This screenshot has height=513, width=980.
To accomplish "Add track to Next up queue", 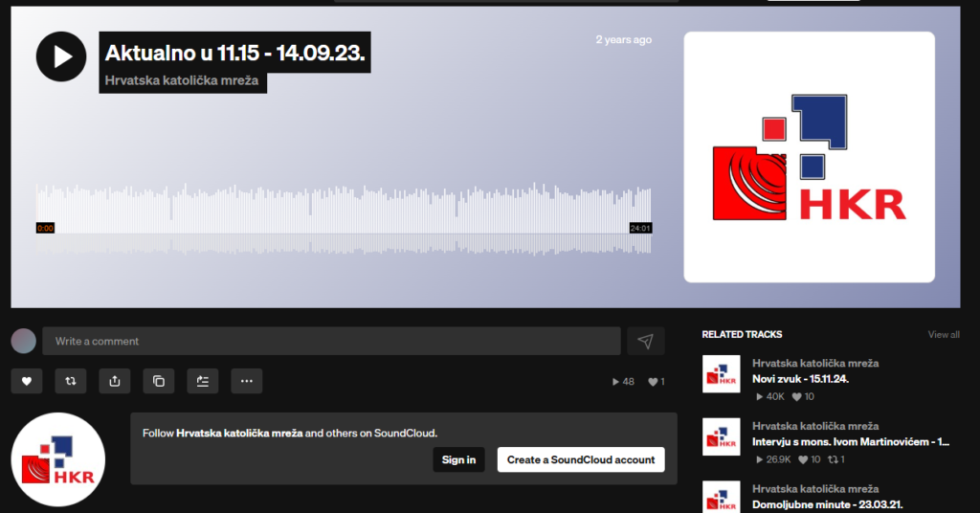I will click(202, 381).
